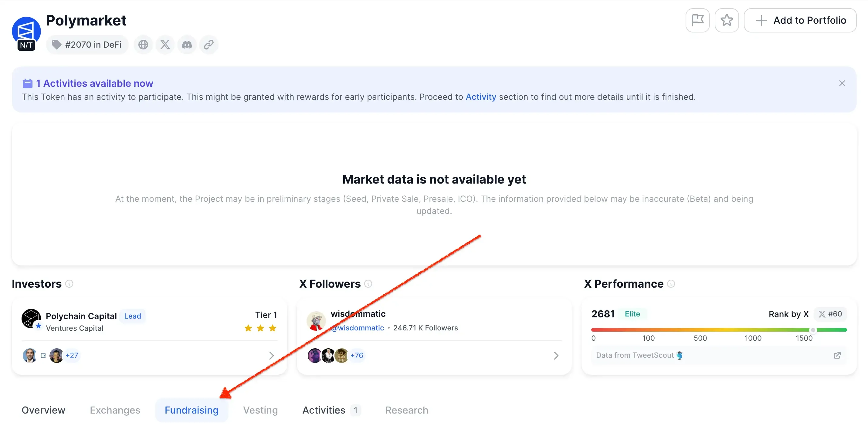The width and height of the screenshot is (868, 426).
Task: Click the chain link icon
Action: pos(209,45)
